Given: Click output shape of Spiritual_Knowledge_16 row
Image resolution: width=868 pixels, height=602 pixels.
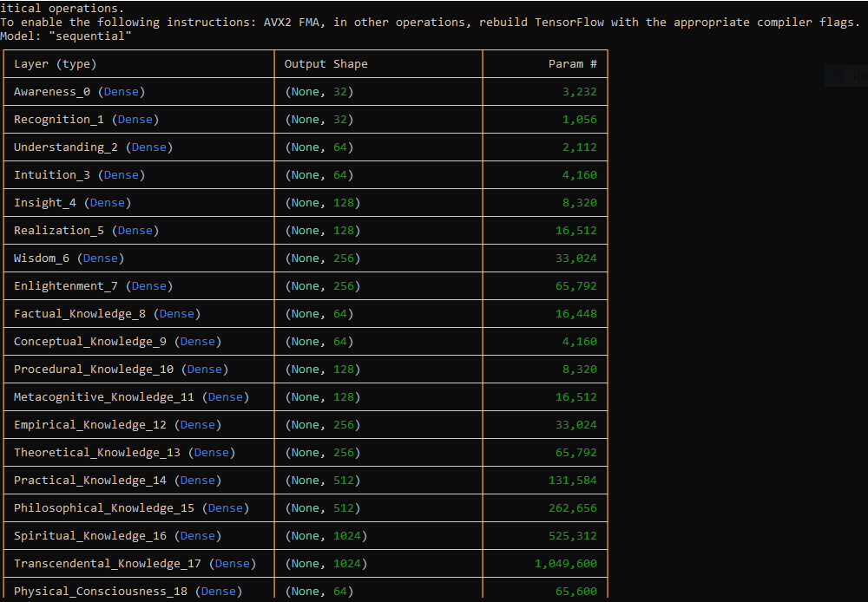Looking at the screenshot, I should pos(326,536).
